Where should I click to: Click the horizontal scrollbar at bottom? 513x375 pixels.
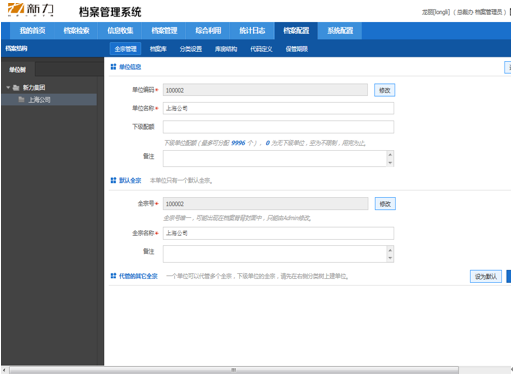[234, 370]
